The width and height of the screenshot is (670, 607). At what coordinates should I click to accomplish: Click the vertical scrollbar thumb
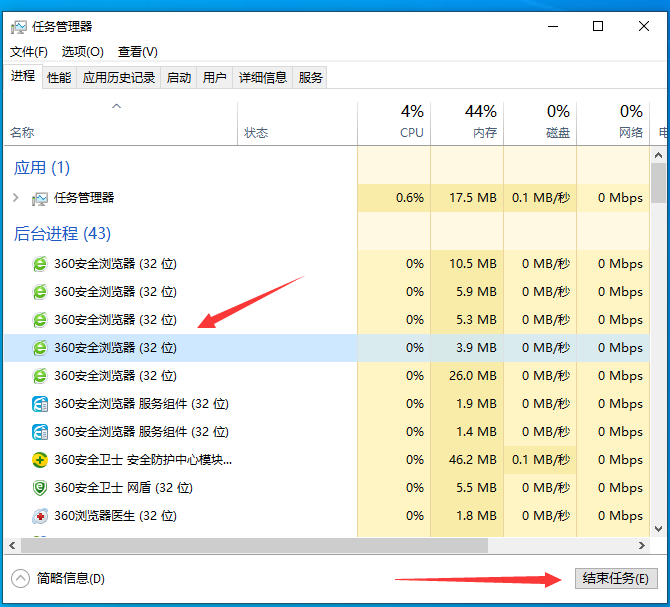(658, 184)
